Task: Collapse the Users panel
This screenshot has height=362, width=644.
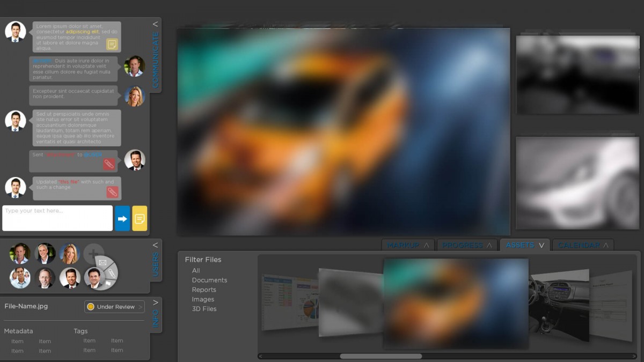Action: click(155, 245)
